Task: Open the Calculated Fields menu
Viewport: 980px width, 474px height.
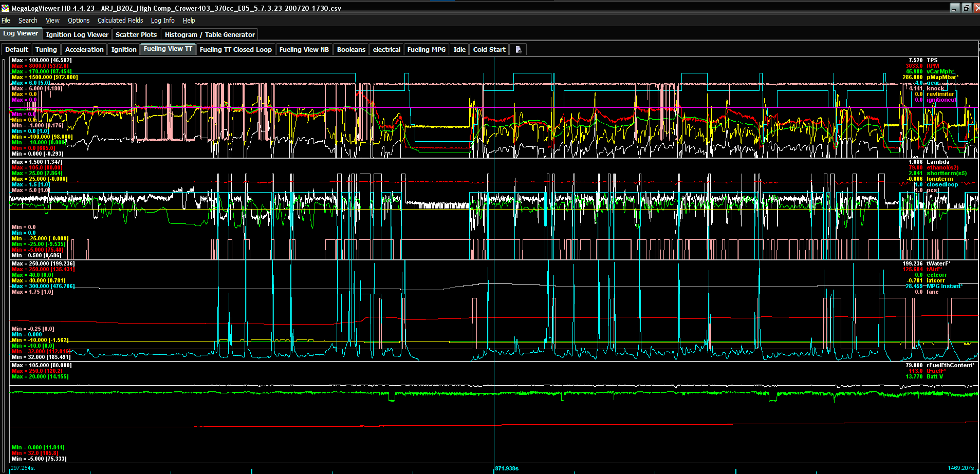Action: 120,21
